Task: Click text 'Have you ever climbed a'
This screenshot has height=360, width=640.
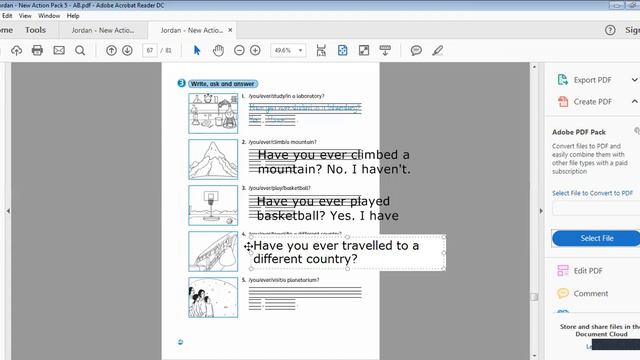Action: 333,155
